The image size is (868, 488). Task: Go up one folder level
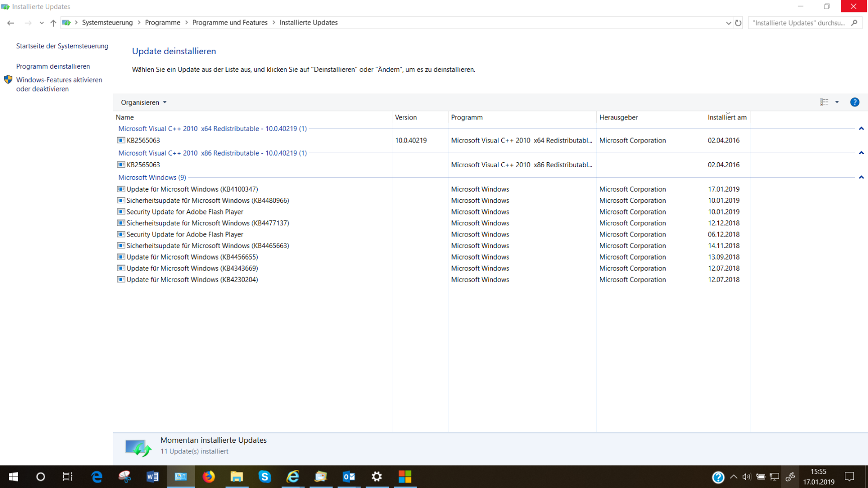coord(53,23)
